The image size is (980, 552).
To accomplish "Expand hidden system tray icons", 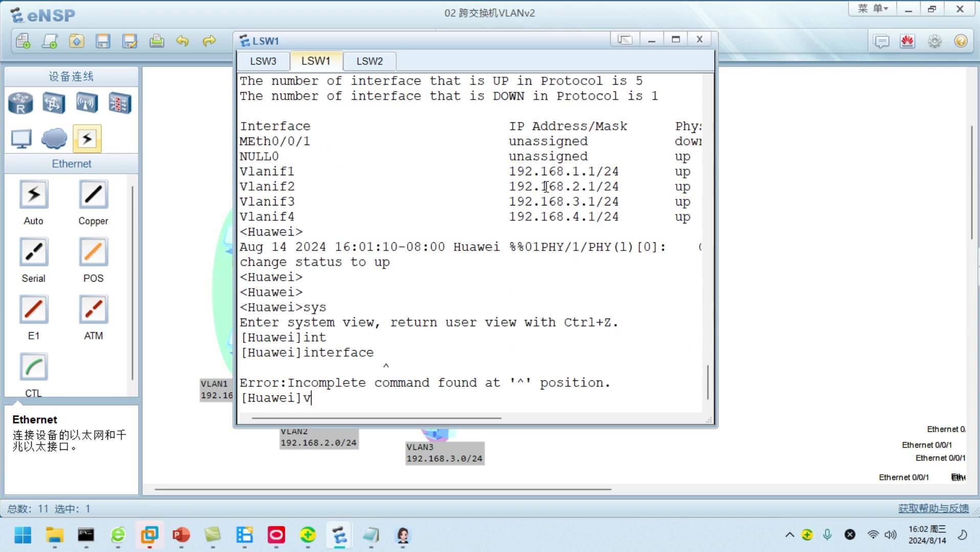I will (x=789, y=535).
